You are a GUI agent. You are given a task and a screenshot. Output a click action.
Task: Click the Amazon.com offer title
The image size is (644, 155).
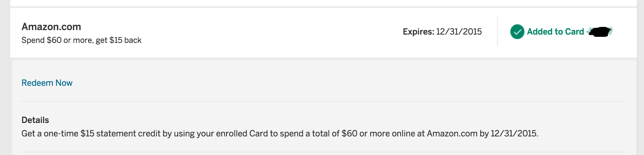pyautogui.click(x=51, y=27)
